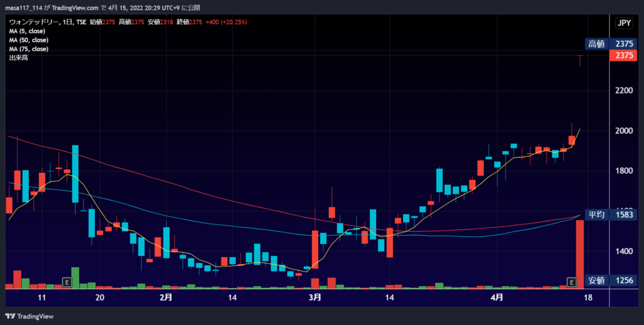The image size is (644, 325).
Task: Click the masa117_114 publisher header text
Action: click(x=23, y=8)
